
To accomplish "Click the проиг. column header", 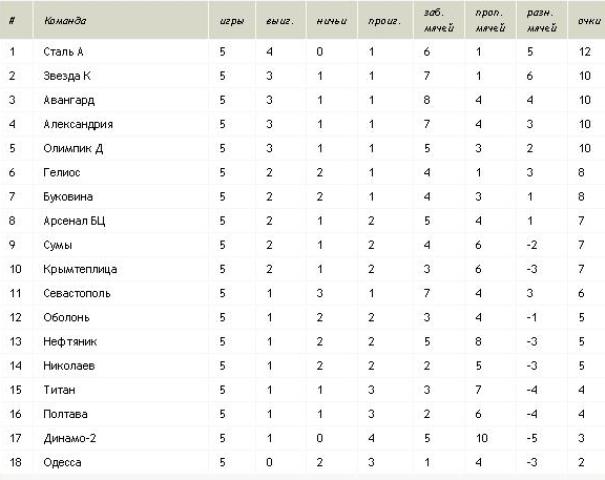I will tap(384, 21).
